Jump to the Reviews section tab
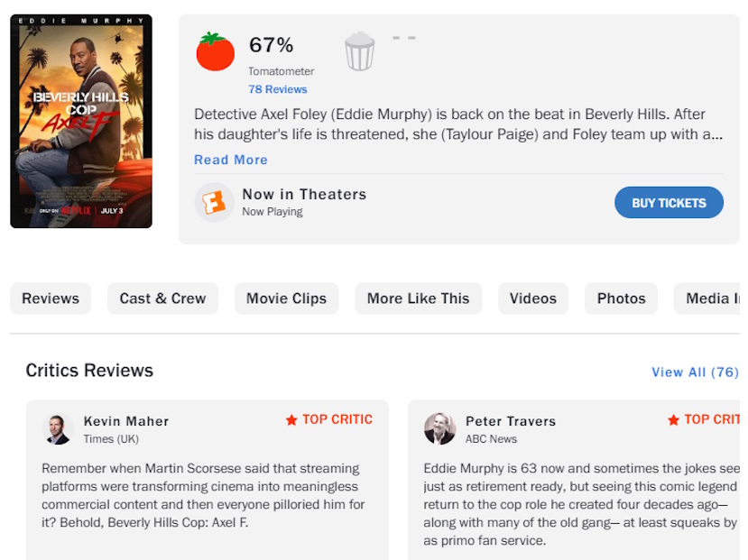748x560 pixels. point(51,298)
